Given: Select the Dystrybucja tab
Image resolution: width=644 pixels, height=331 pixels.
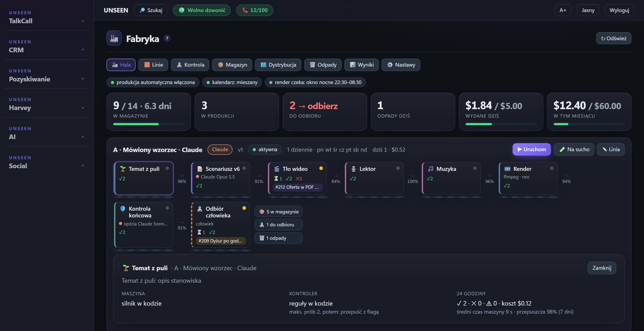Looking at the screenshot, I should point(278,65).
